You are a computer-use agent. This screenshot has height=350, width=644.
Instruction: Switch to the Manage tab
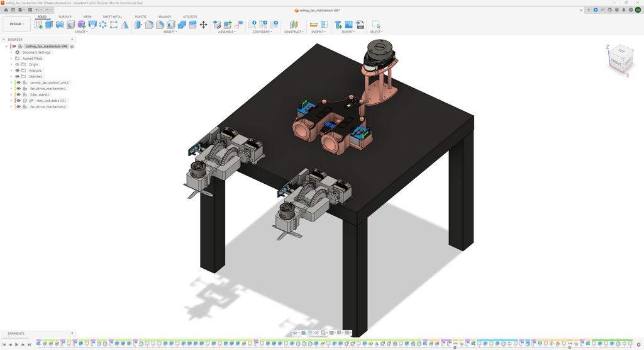coord(165,17)
